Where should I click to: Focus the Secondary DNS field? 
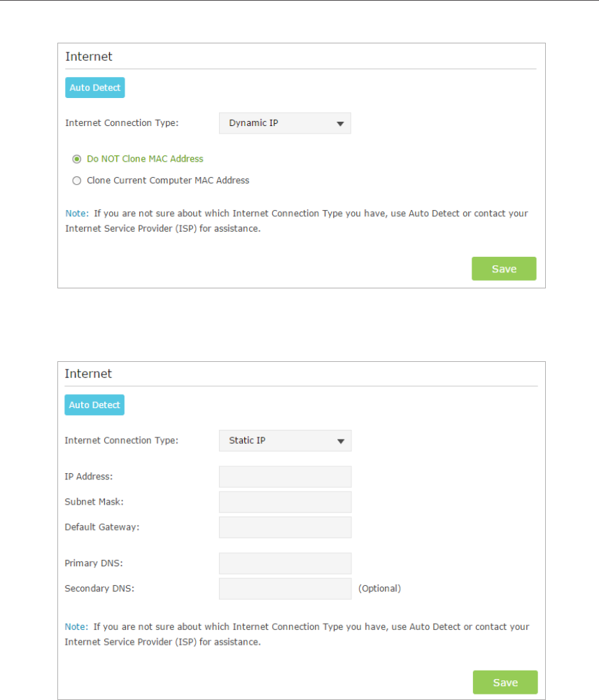coord(285,589)
